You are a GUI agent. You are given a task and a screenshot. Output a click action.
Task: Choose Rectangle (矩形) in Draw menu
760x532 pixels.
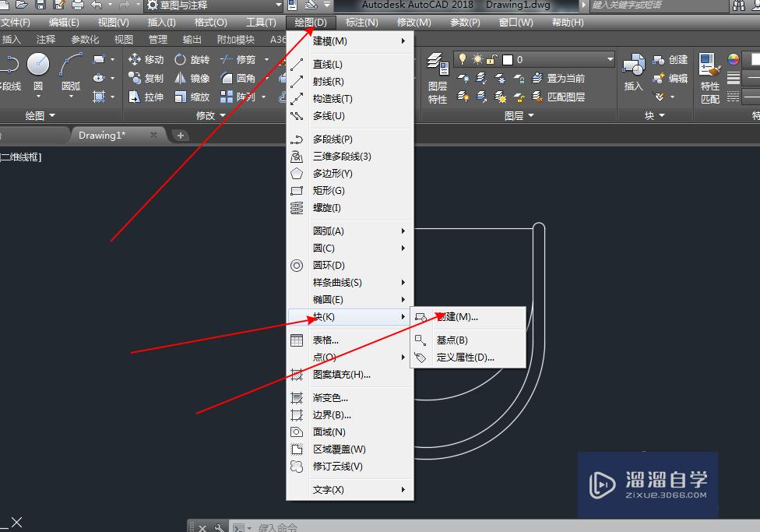click(350, 191)
